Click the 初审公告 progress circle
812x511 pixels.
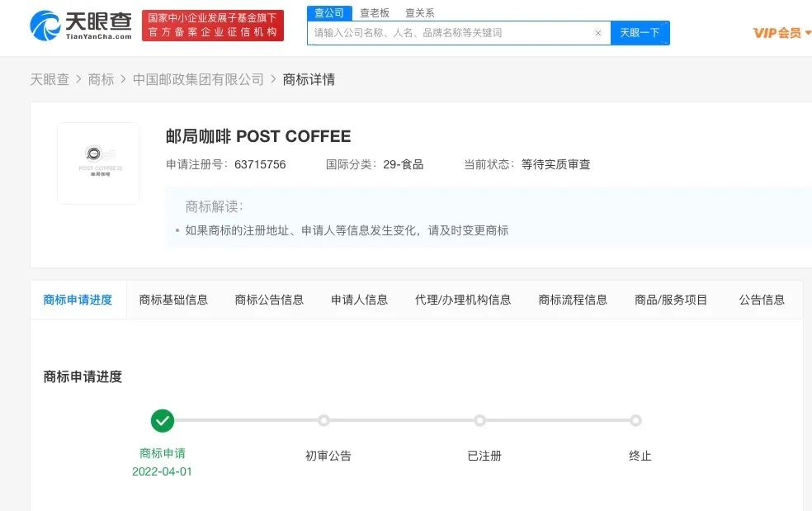coord(323,420)
